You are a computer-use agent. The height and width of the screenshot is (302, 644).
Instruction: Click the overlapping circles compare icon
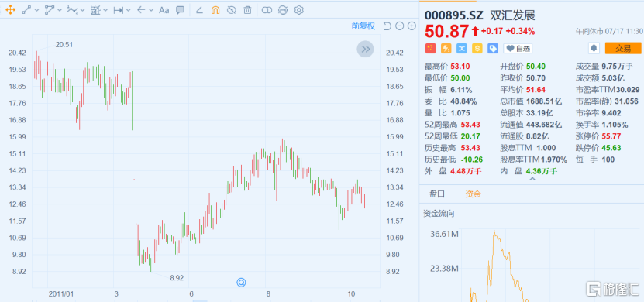pos(267,10)
